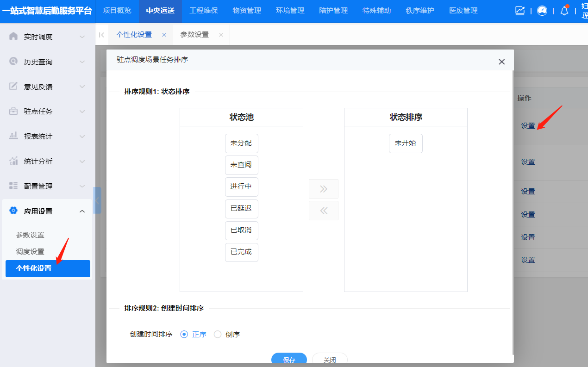Open the 医废管理 top menu
The width and height of the screenshot is (588, 367).
[x=463, y=11]
